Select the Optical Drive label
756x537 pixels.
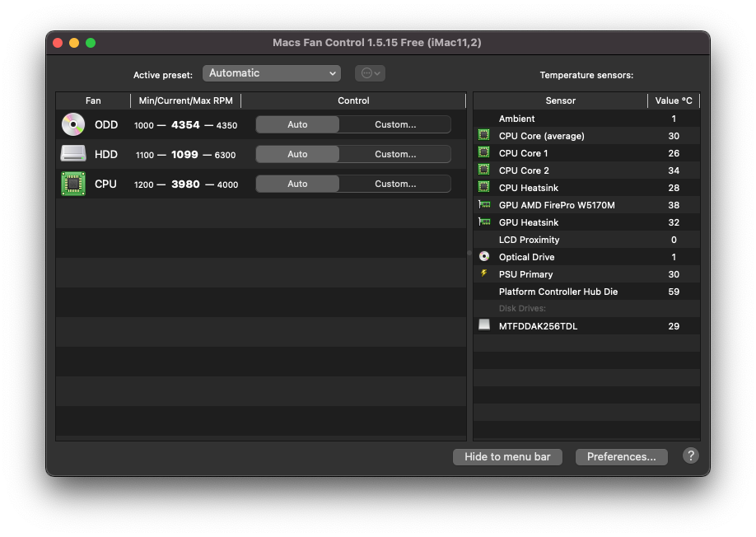click(x=526, y=258)
